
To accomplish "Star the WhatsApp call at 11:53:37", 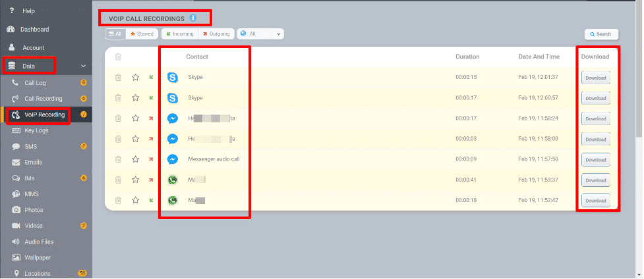I will click(x=136, y=180).
